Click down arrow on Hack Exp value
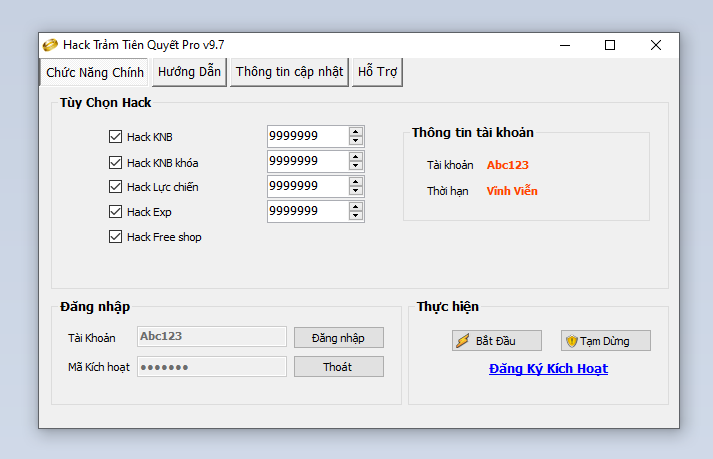The height and width of the screenshot is (459, 713). [356, 216]
